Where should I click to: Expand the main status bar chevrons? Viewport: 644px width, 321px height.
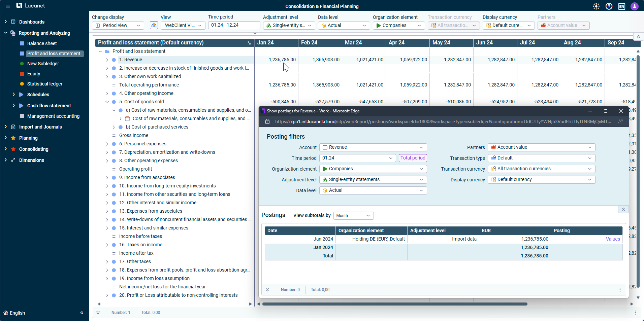pyautogui.click(x=98, y=313)
